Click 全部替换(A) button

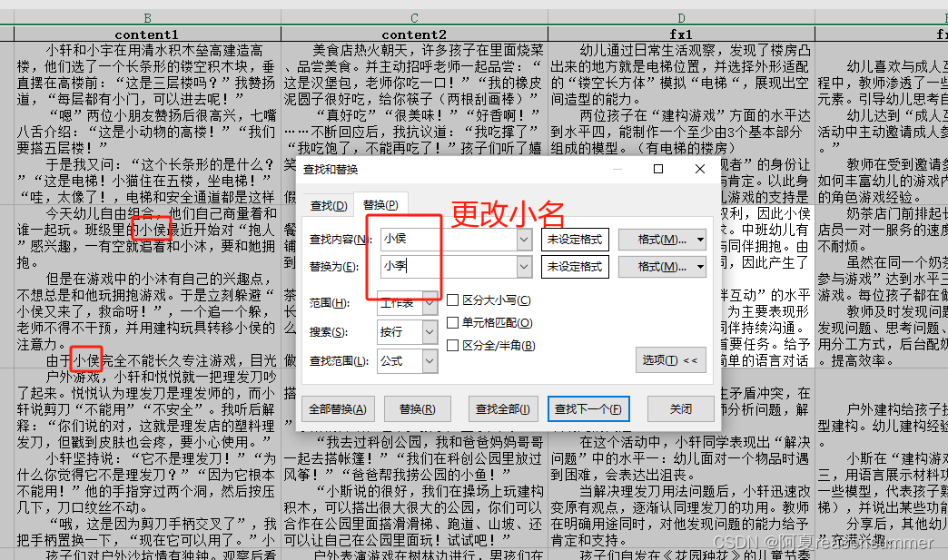[338, 409]
